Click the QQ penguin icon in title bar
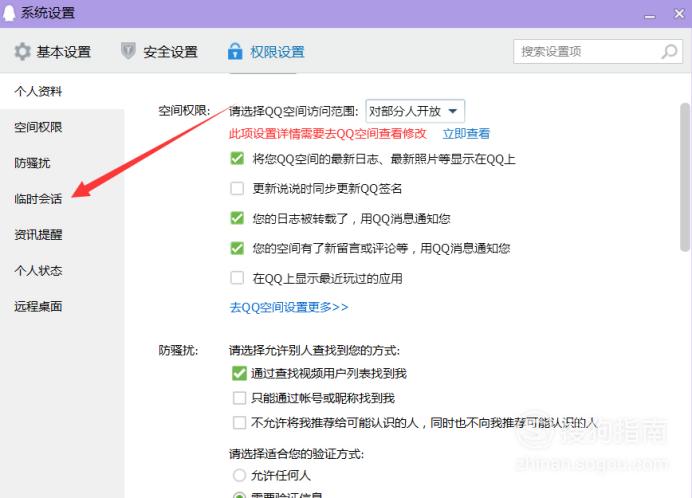Screen dimensions: 692x498 (8, 12)
